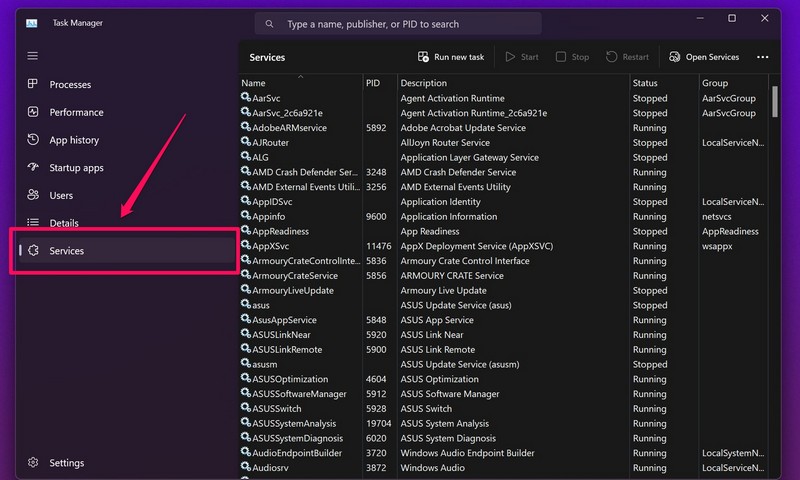The image size is (800, 480).
Task: Focus the search box for name or PID
Action: click(400, 24)
